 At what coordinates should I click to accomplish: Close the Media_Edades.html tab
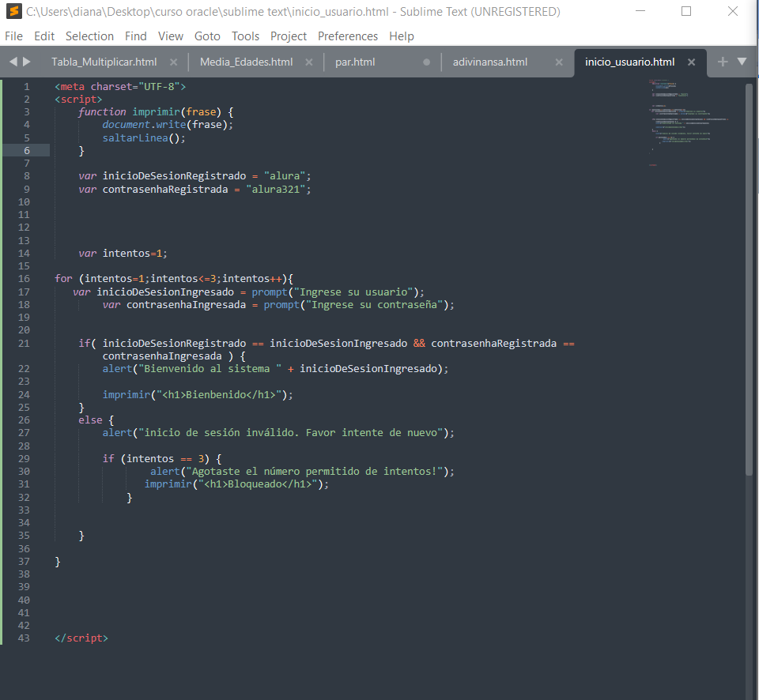click(x=308, y=62)
